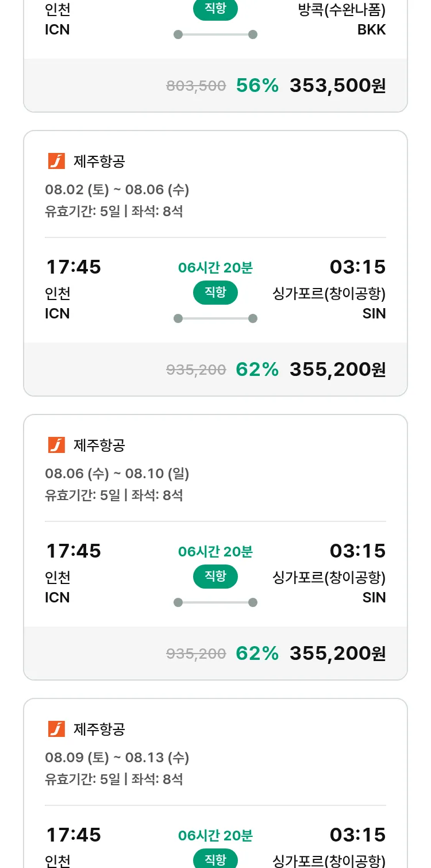Tap 직항 badge on the Bangkok flight
431x868 pixels.
pos(215,10)
